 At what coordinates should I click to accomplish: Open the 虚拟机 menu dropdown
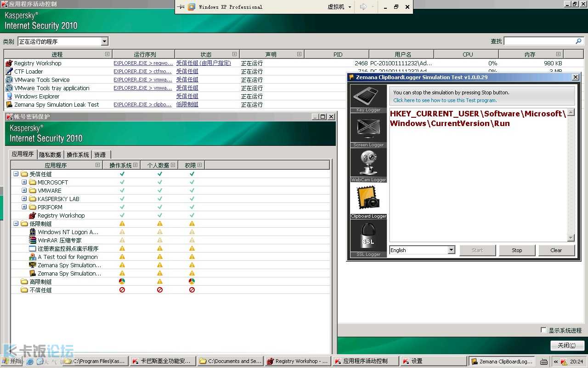(340, 7)
